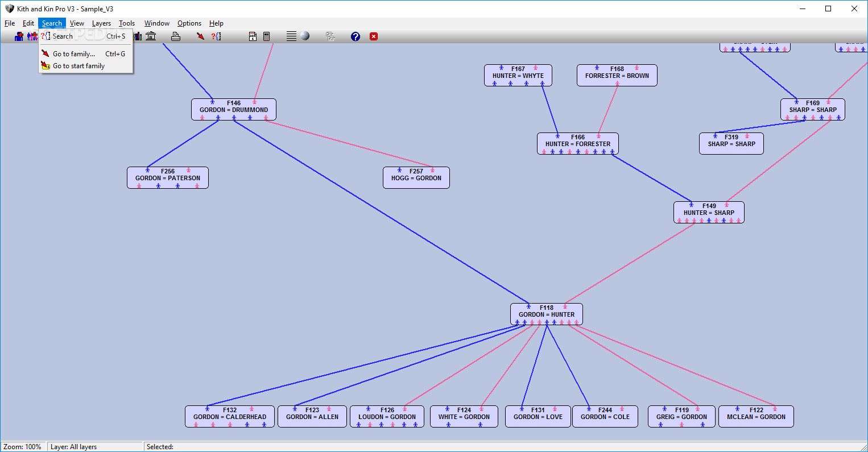Click the add family group toolbar icon
This screenshot has height=452, width=868.
tap(32, 36)
